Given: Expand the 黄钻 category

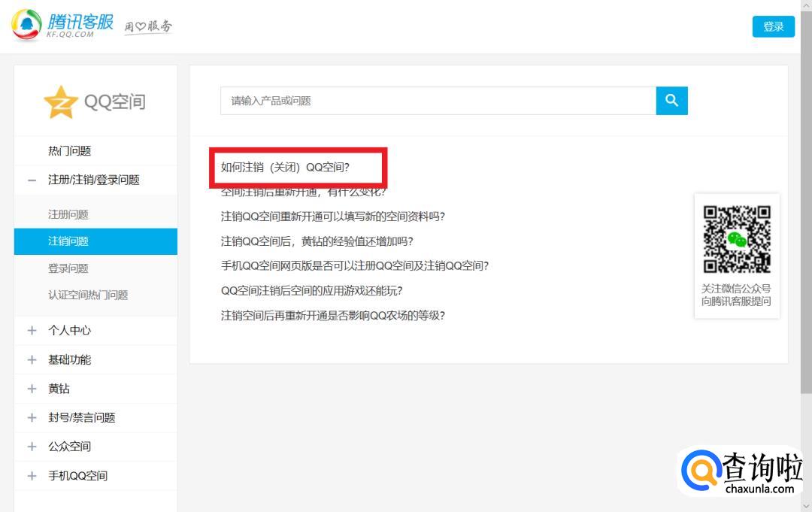Looking at the screenshot, I should 32,389.
